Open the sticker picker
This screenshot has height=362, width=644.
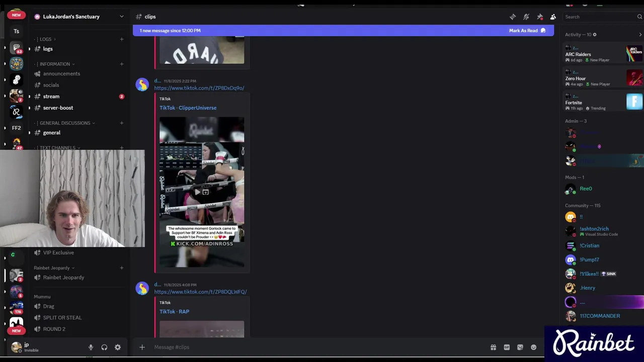coord(520,347)
